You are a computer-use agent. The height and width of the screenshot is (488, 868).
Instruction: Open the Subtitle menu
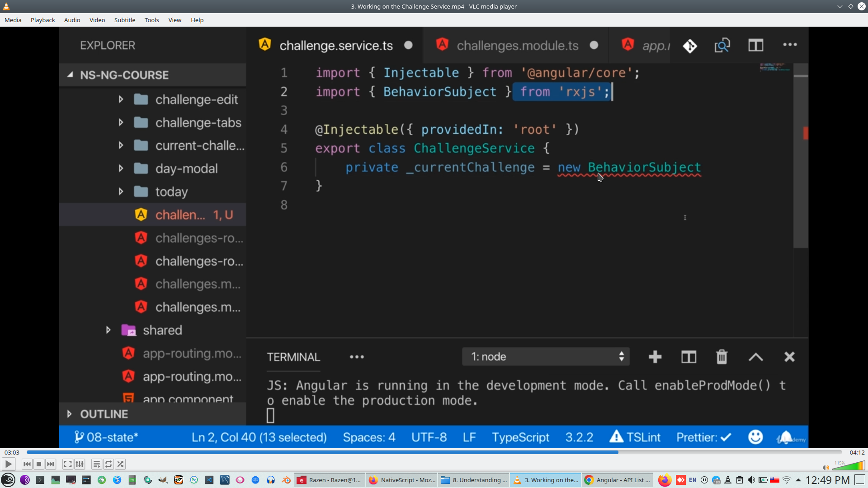pyautogui.click(x=124, y=20)
